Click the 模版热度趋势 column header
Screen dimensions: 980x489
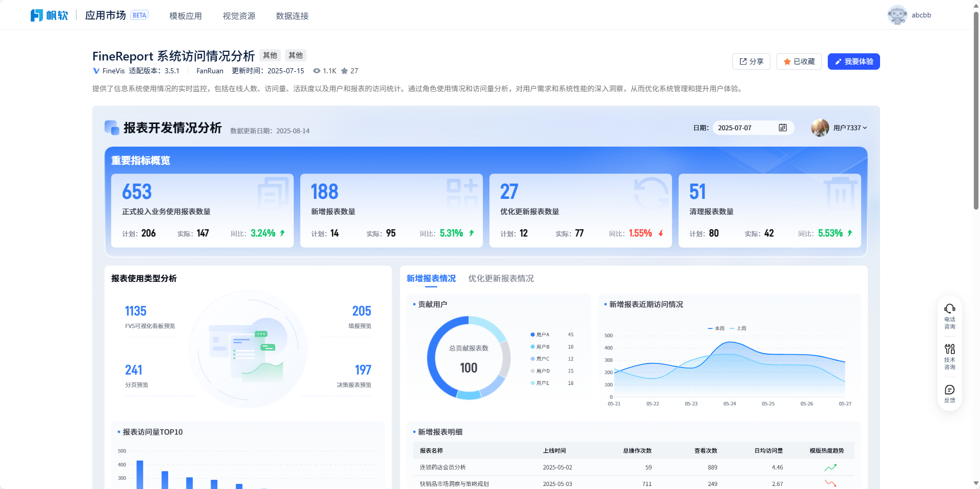(x=827, y=451)
